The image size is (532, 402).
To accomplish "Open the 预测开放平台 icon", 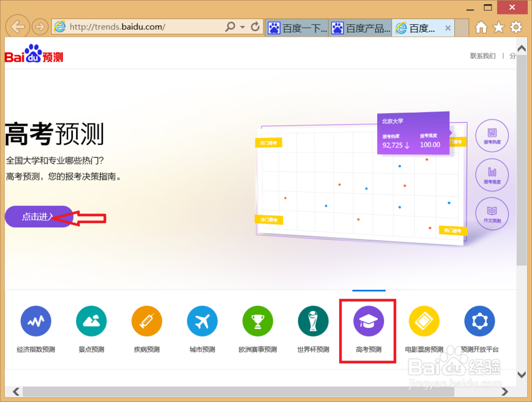I will click(479, 321).
